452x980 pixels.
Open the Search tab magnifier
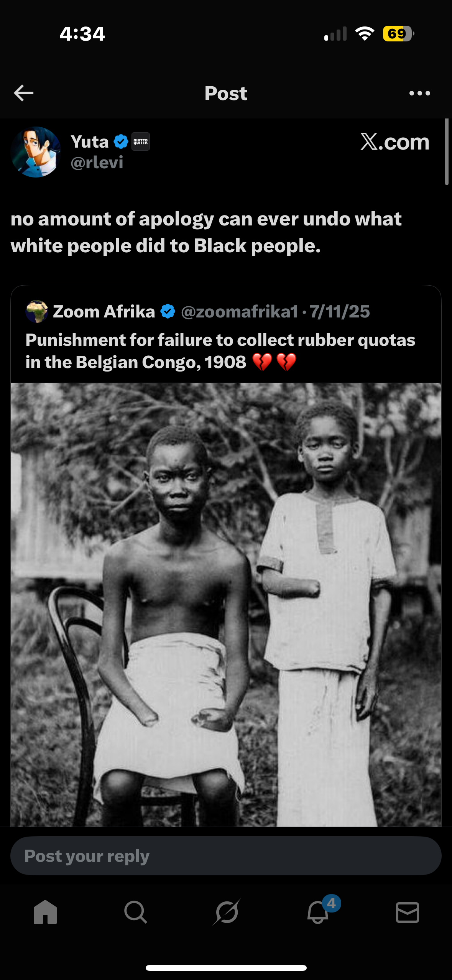coord(135,912)
